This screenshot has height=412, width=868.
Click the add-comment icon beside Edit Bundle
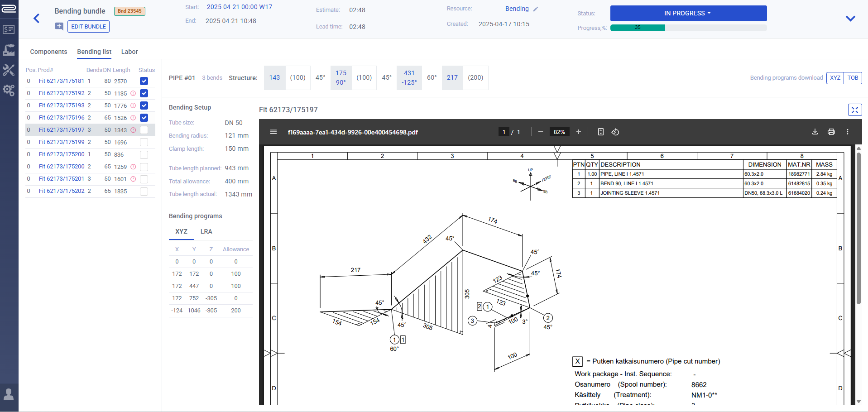(x=59, y=26)
